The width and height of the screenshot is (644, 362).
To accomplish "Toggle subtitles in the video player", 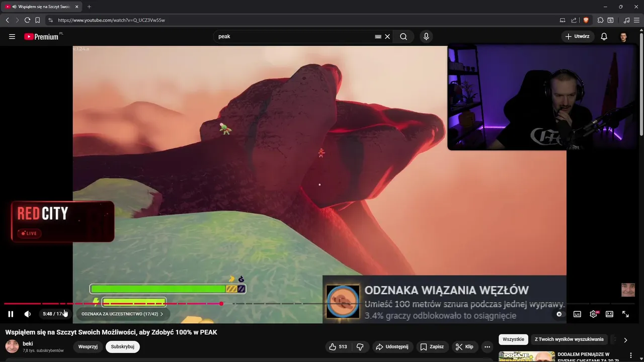I will click(x=577, y=314).
